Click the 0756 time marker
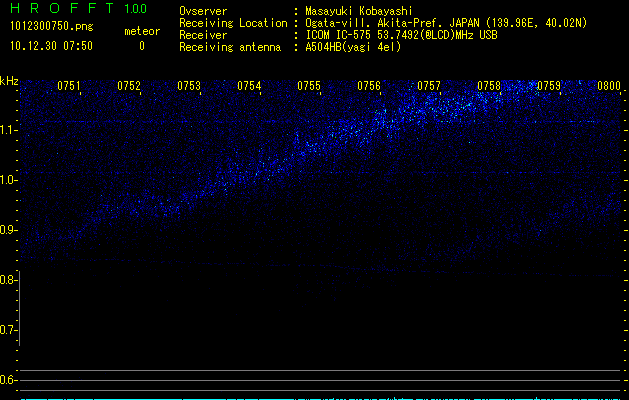The width and height of the screenshot is (629, 400). [369, 86]
